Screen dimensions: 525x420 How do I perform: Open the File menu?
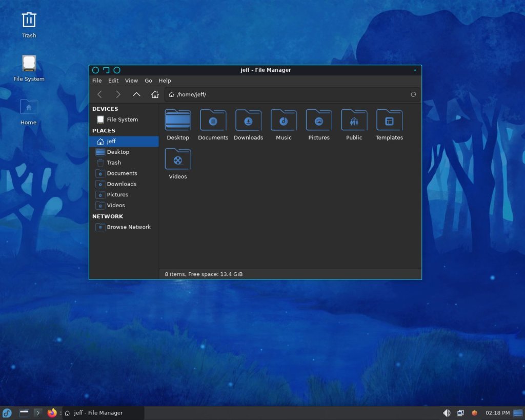point(97,81)
